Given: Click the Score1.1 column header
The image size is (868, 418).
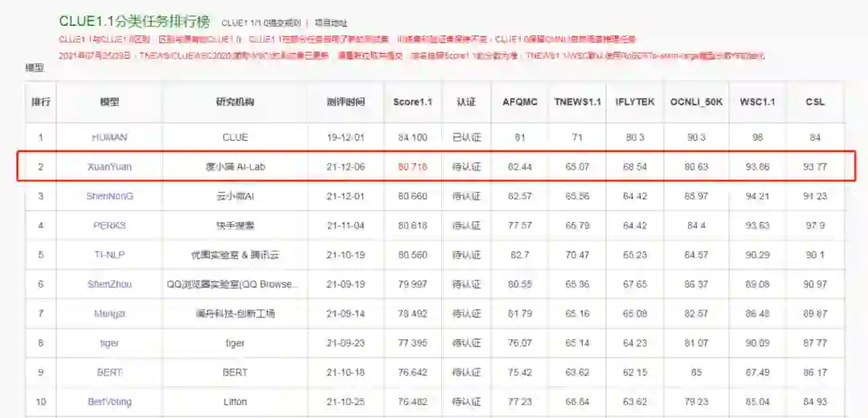Looking at the screenshot, I should point(413,102).
